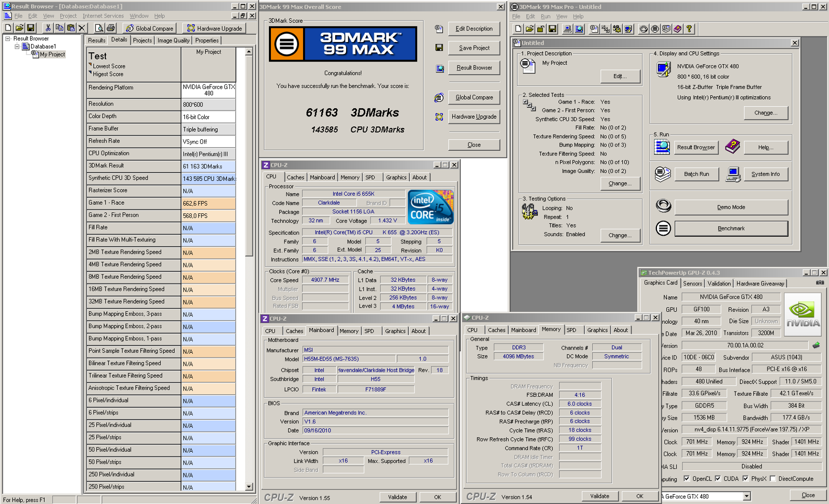This screenshot has height=504, width=829.
Task: Click System Info laptop icon in Run section
Action: 733,174
